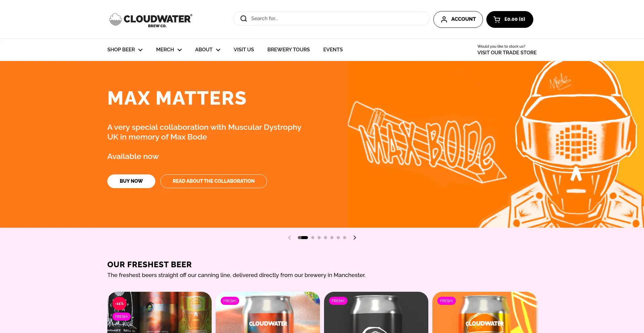Go to previous slide arrow
This screenshot has height=333, width=644.
point(289,237)
